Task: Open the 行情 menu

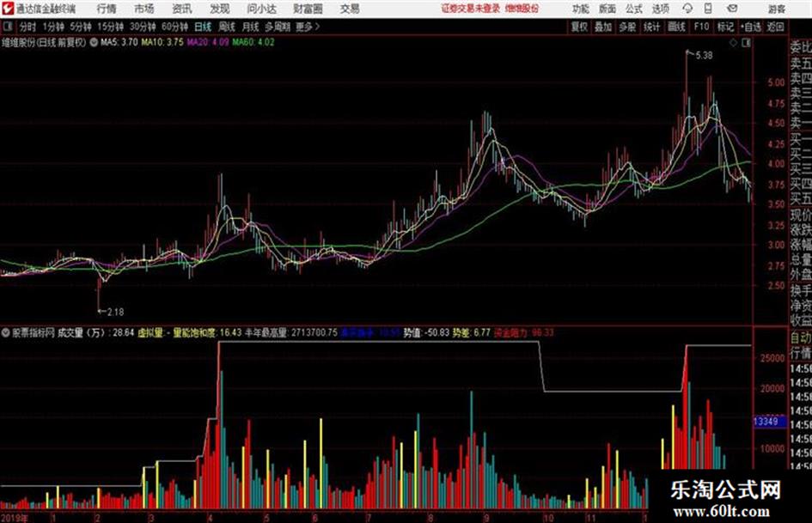Action: (107, 9)
